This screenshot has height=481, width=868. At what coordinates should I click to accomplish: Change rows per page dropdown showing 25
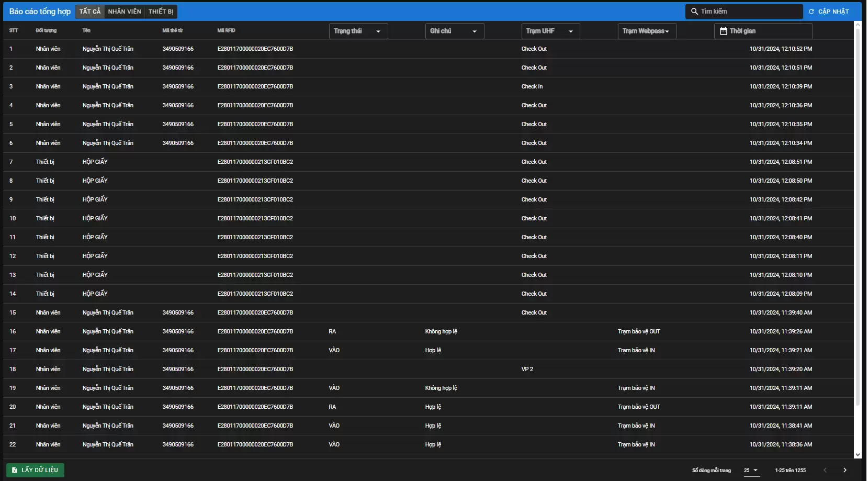pyautogui.click(x=751, y=470)
